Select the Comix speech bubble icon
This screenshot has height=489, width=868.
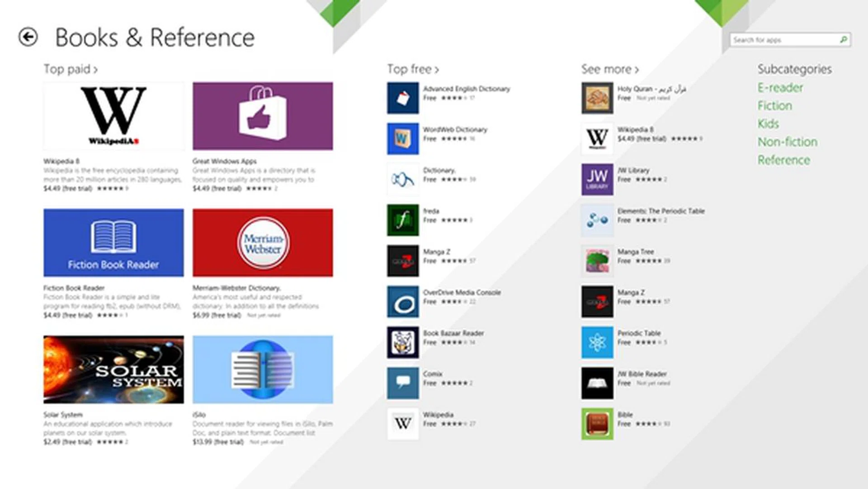[403, 383]
